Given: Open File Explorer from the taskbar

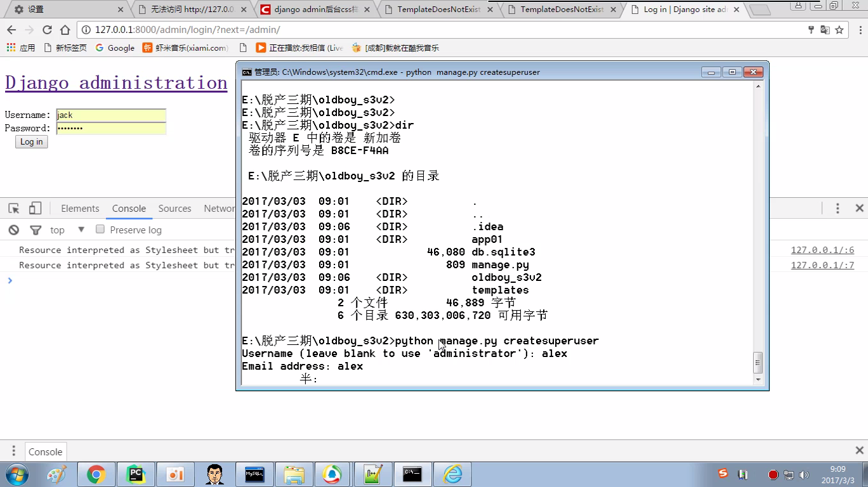Looking at the screenshot, I should tap(294, 474).
